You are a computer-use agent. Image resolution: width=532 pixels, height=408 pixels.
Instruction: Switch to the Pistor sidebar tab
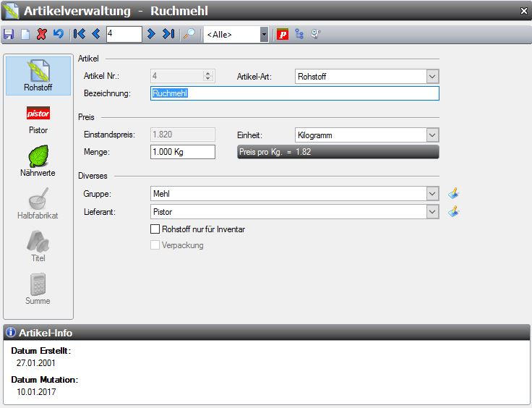click(x=38, y=120)
